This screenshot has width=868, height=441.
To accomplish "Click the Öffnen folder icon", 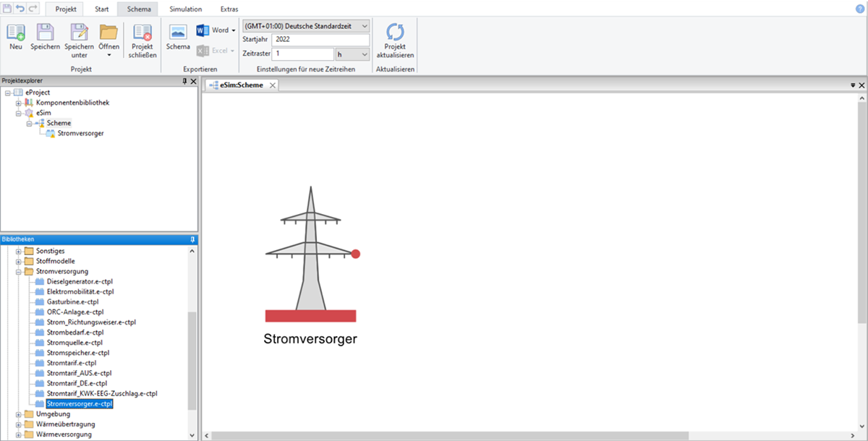I will pos(109,32).
